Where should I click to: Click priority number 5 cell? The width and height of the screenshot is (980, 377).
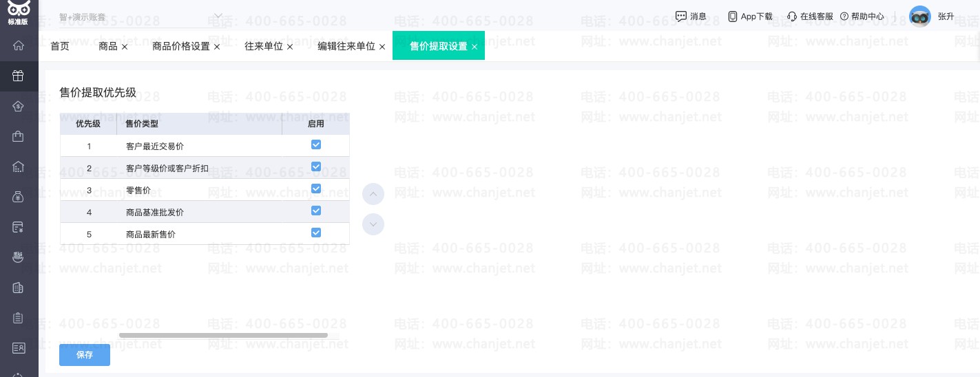(89, 234)
